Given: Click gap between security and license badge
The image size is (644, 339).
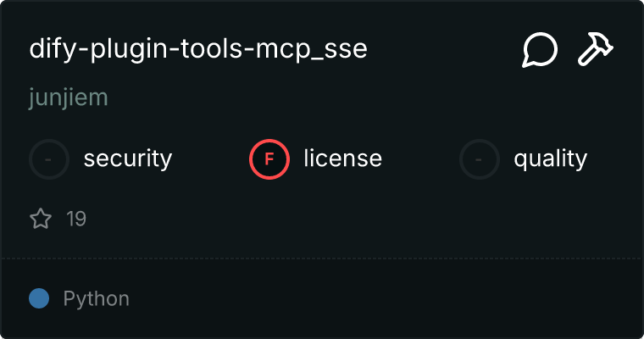Looking at the screenshot, I should tap(210, 158).
